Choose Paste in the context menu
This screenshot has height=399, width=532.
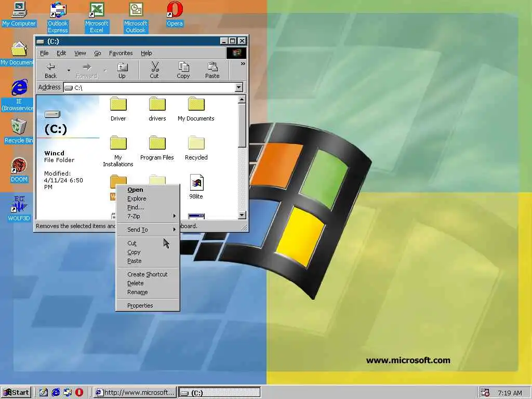148,261
